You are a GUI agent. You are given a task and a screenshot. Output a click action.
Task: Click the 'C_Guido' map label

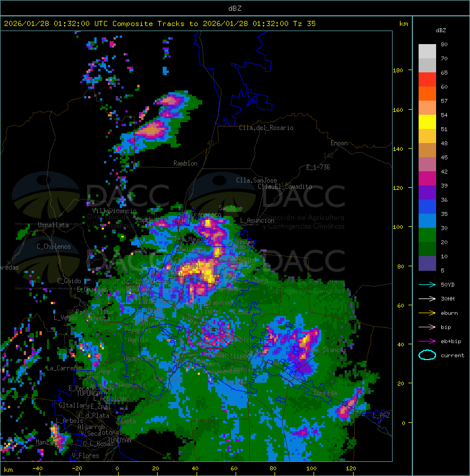click(69, 281)
